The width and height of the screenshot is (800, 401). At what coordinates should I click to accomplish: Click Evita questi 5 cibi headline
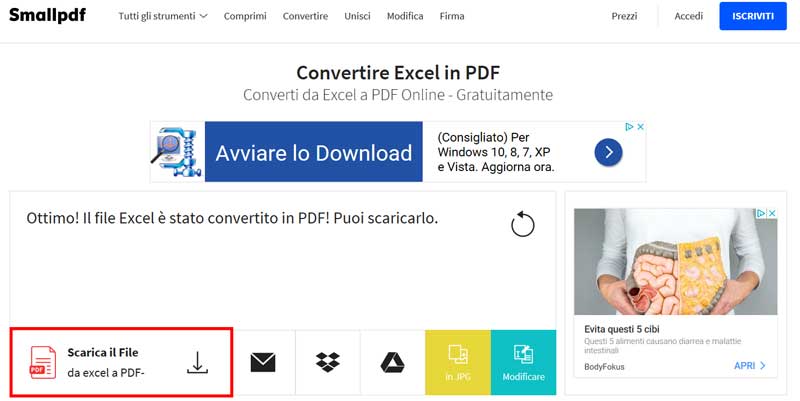622,329
